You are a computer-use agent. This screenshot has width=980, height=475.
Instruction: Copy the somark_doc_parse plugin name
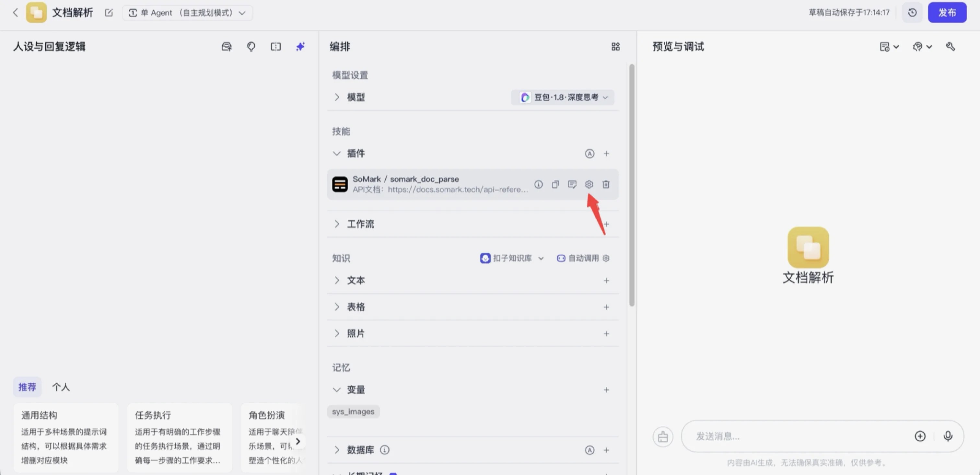pos(555,184)
